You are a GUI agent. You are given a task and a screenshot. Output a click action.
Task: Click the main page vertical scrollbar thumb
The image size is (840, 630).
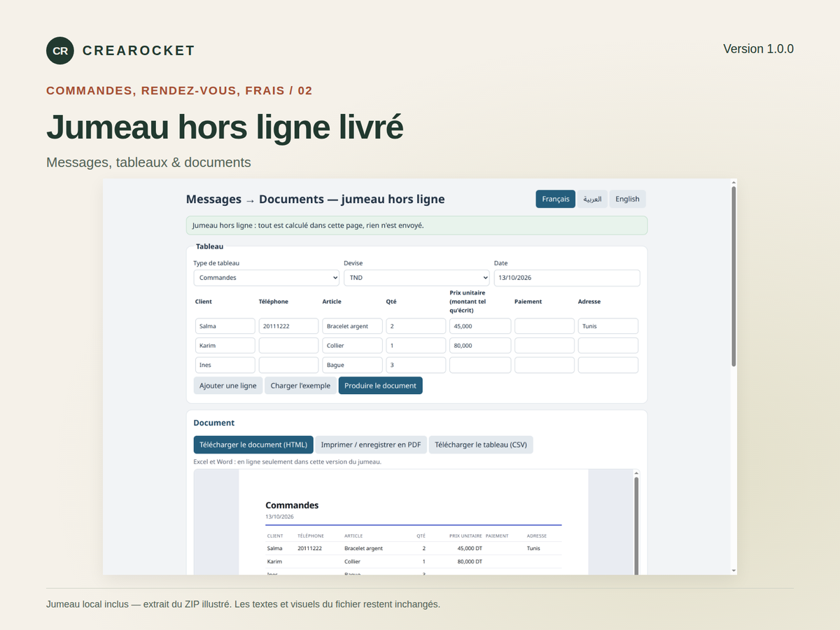click(734, 276)
